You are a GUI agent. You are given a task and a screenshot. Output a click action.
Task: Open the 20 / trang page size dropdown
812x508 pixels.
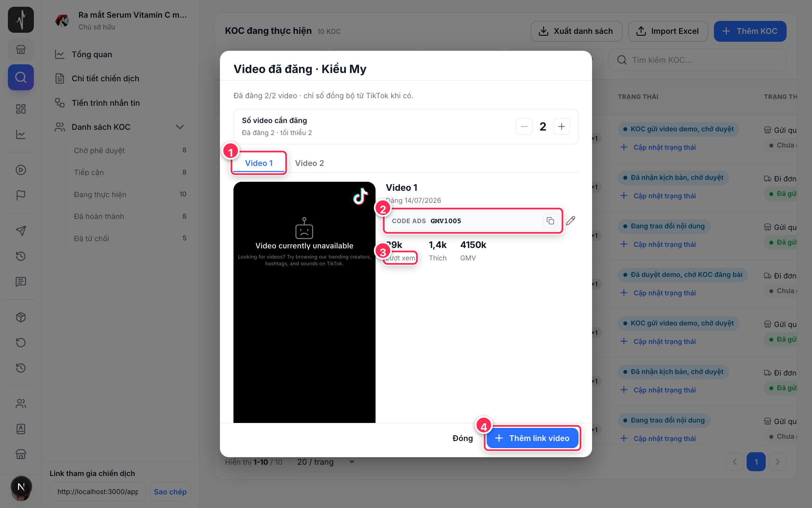coord(326,462)
